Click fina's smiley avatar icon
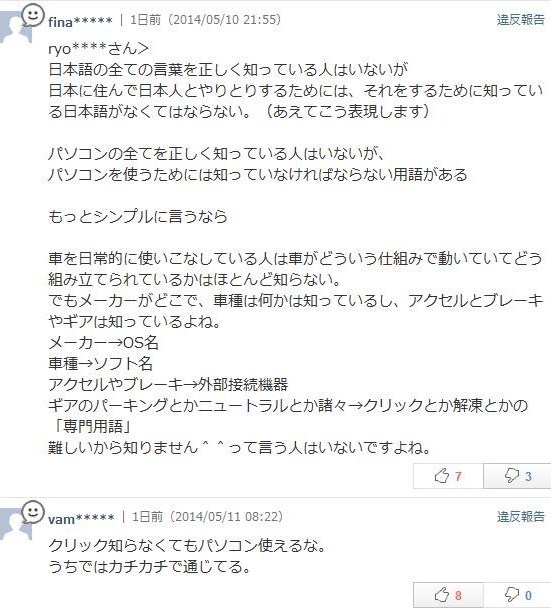Screen dimensions: 551x608 (x=33, y=16)
